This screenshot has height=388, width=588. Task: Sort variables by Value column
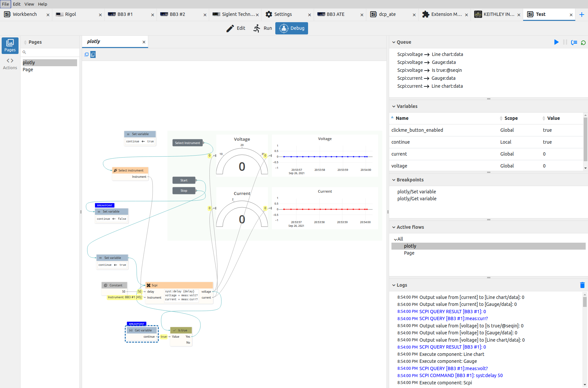click(x=553, y=118)
